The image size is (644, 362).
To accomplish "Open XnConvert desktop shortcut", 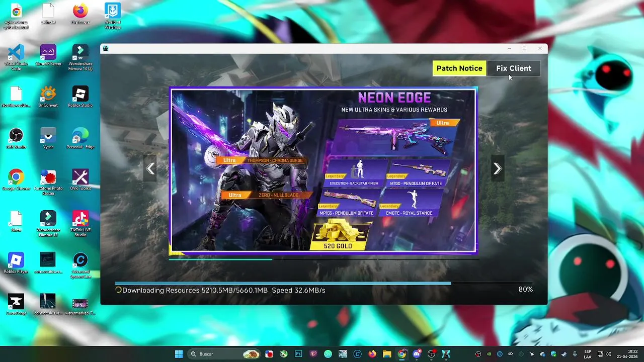I will point(48,97).
